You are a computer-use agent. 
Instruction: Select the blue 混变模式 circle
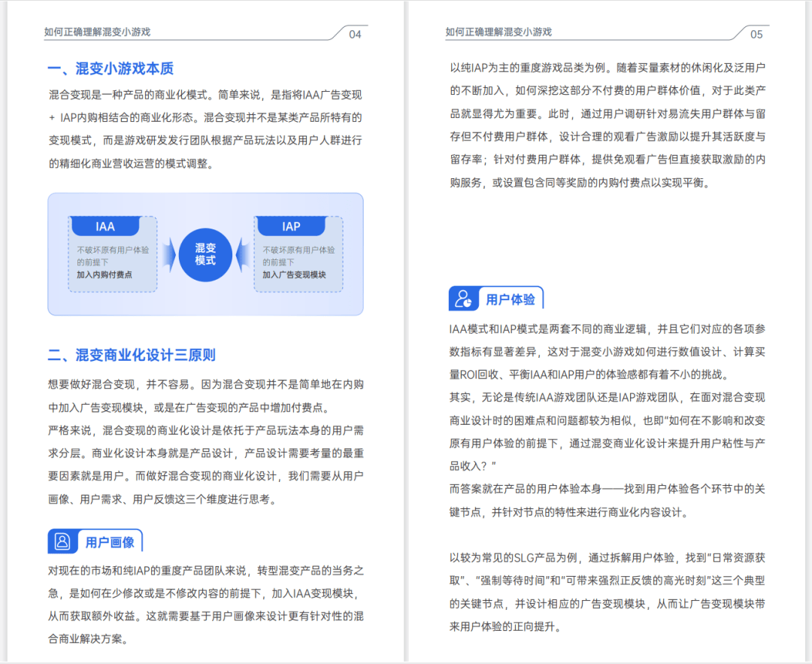[x=205, y=254]
